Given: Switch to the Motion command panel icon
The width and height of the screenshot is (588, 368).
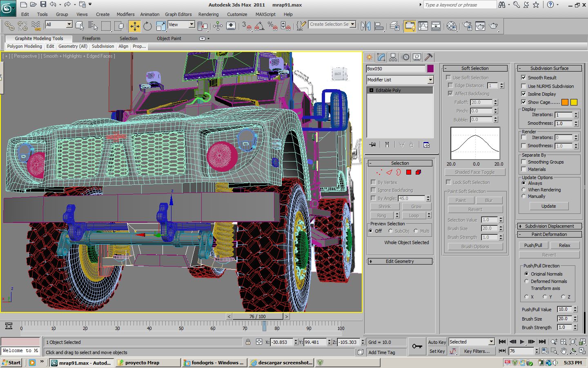Looking at the screenshot, I should (405, 57).
